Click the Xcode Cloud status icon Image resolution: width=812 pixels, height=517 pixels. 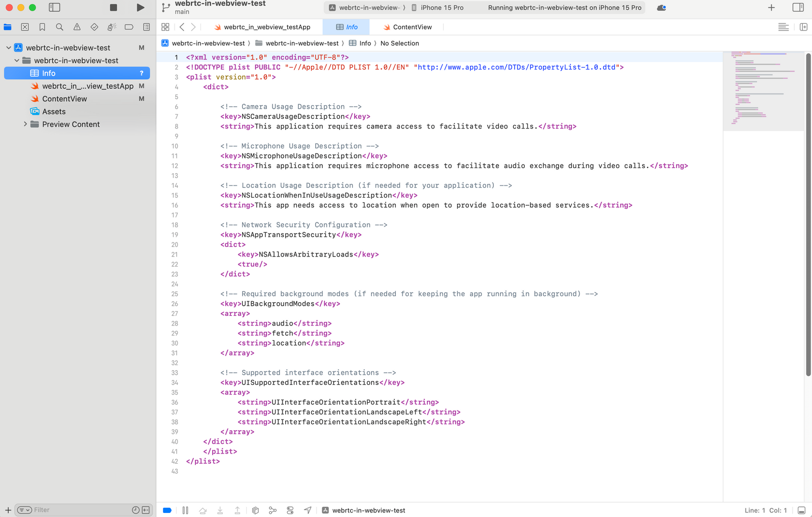coord(661,8)
